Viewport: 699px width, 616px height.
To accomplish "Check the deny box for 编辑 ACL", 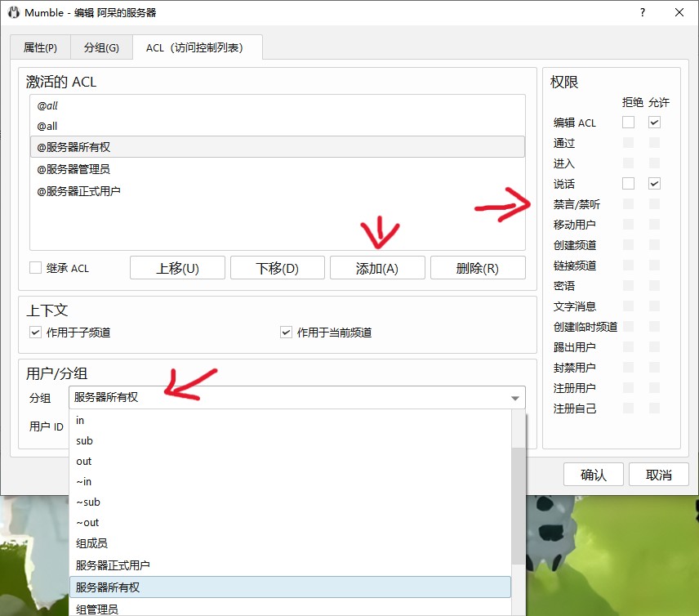I will pos(628,123).
